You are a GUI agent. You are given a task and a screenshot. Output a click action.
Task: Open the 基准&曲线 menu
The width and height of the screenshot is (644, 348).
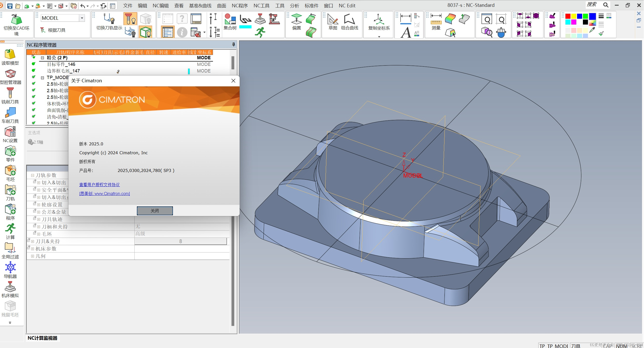click(200, 6)
